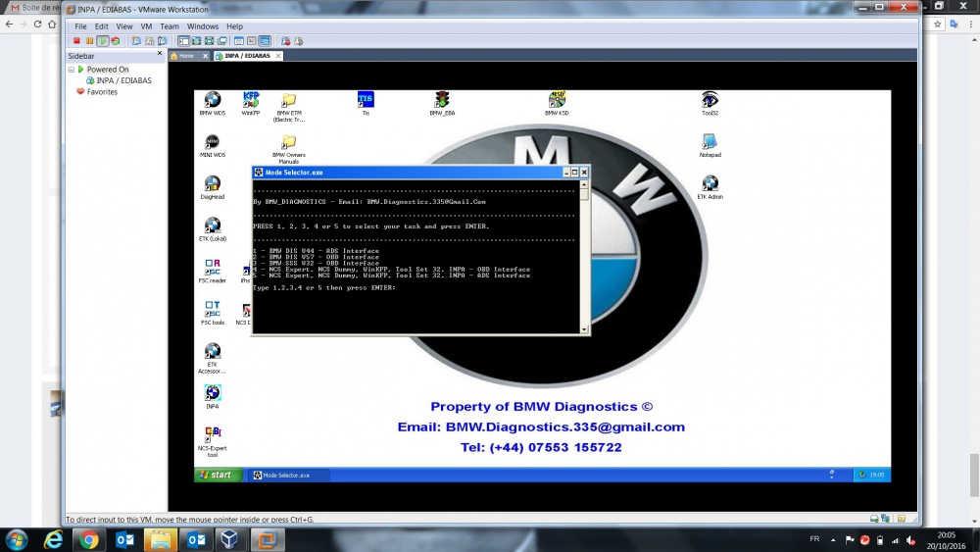The width and height of the screenshot is (980, 552).
Task: Open the Edit menu
Action: point(101,26)
